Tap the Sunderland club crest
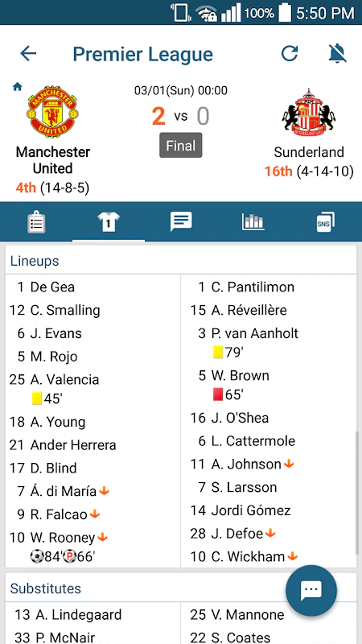 click(309, 113)
